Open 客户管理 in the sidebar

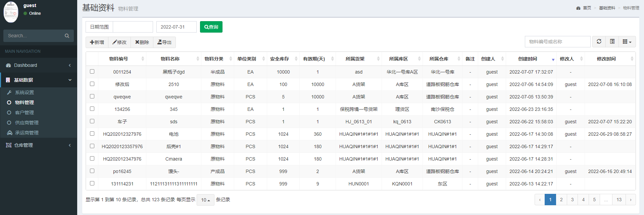pyautogui.click(x=24, y=113)
